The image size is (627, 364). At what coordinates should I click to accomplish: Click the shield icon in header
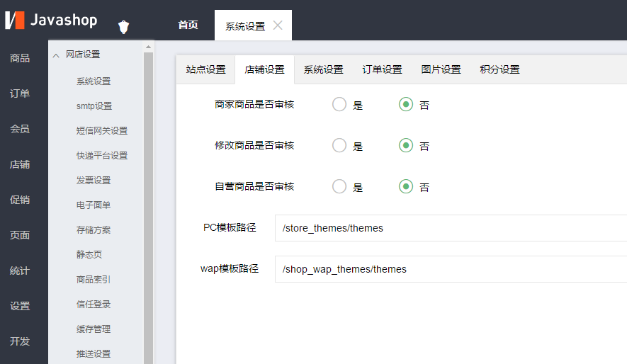pyautogui.click(x=123, y=27)
